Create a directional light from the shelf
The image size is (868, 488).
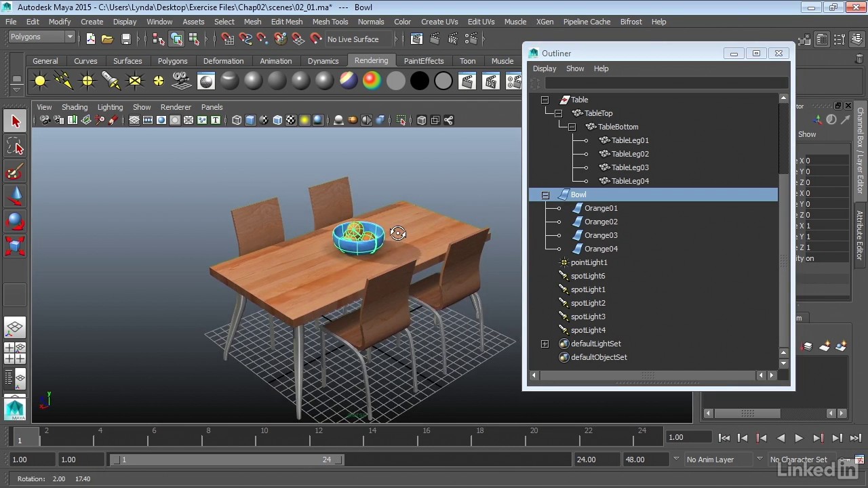64,81
